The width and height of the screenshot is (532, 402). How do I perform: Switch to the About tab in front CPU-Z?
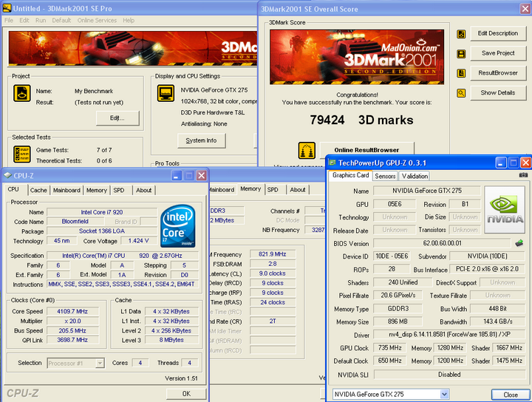click(x=143, y=191)
